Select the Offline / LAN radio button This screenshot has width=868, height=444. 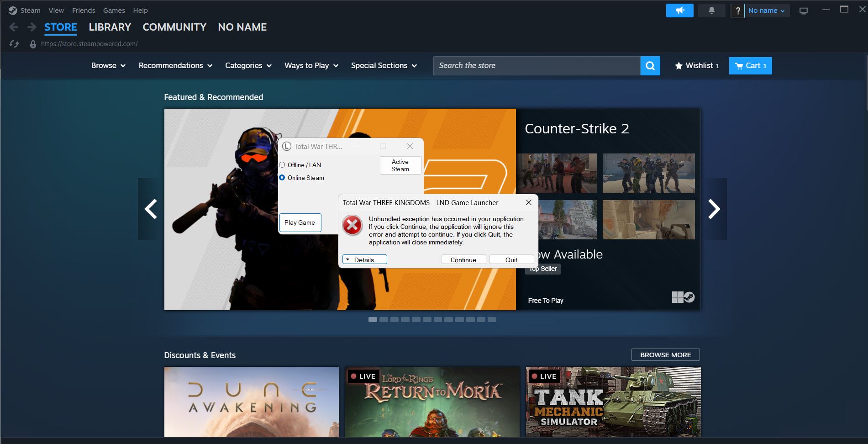[x=282, y=164]
